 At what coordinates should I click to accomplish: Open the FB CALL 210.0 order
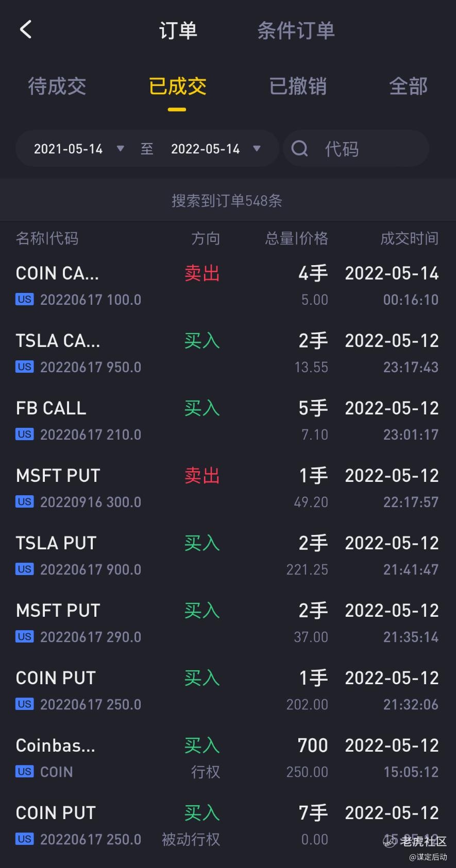228,421
